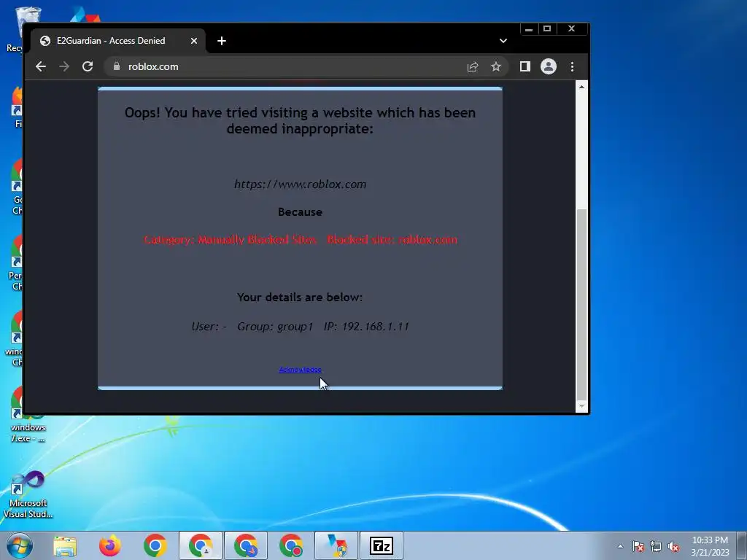Share this page using the share icon
Screen dimensions: 747x560
tap(473, 66)
